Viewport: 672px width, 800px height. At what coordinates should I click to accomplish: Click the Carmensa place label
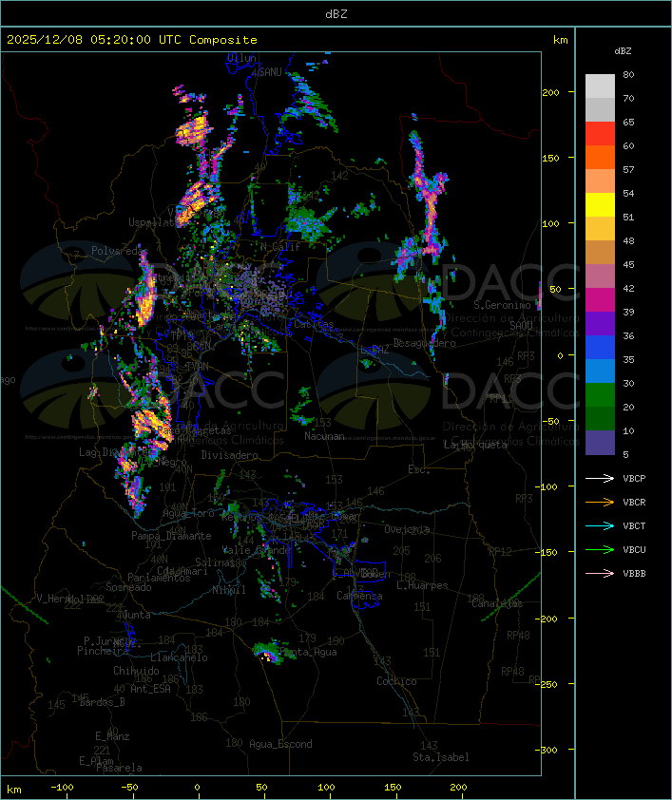[x=359, y=596]
